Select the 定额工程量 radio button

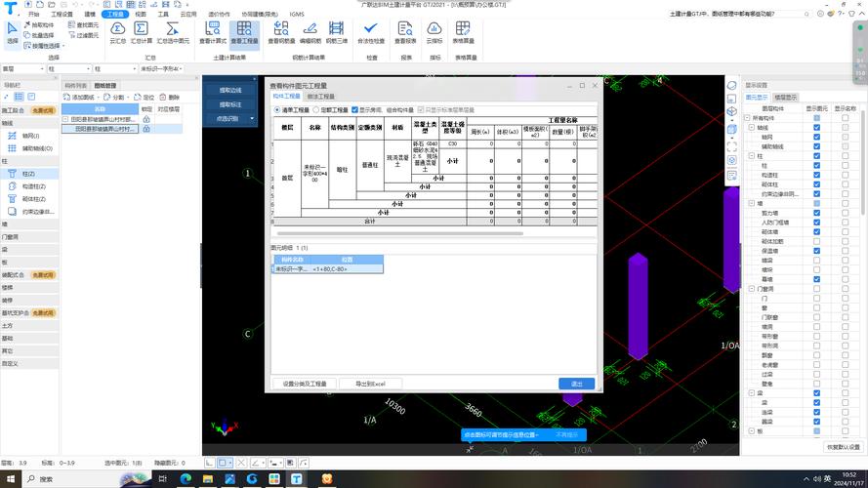pyautogui.click(x=315, y=110)
